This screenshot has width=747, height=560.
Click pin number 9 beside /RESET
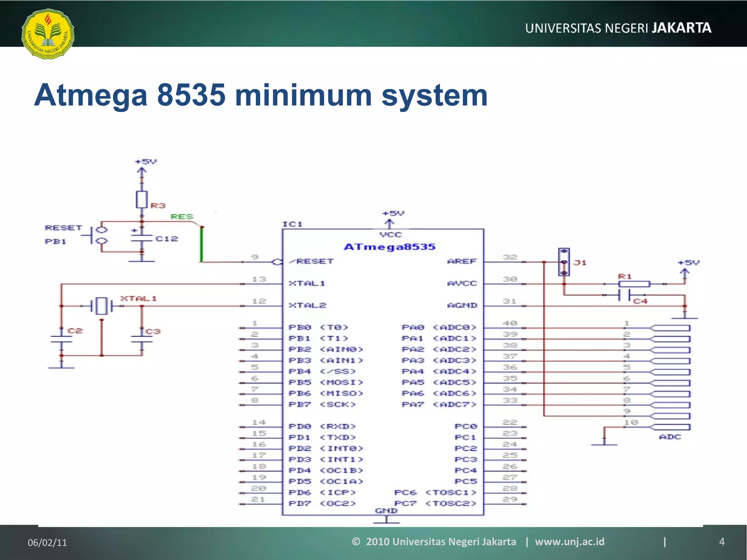coord(255,257)
